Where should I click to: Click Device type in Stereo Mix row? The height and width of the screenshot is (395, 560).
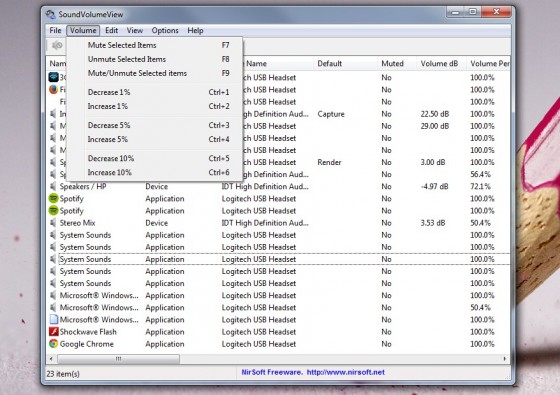[156, 222]
